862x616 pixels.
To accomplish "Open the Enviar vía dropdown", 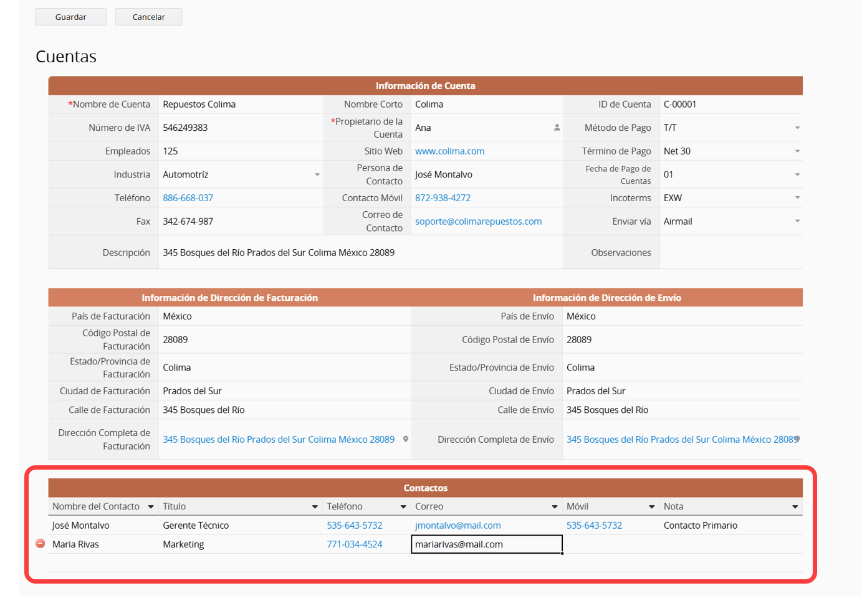I will [797, 221].
